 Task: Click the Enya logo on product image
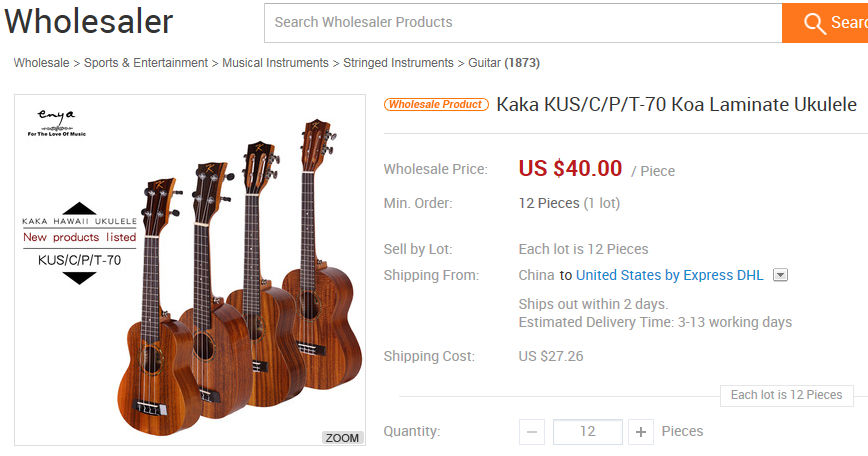point(56,120)
